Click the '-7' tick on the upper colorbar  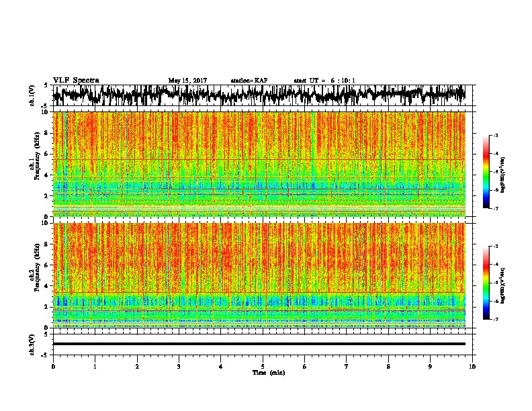496,208
